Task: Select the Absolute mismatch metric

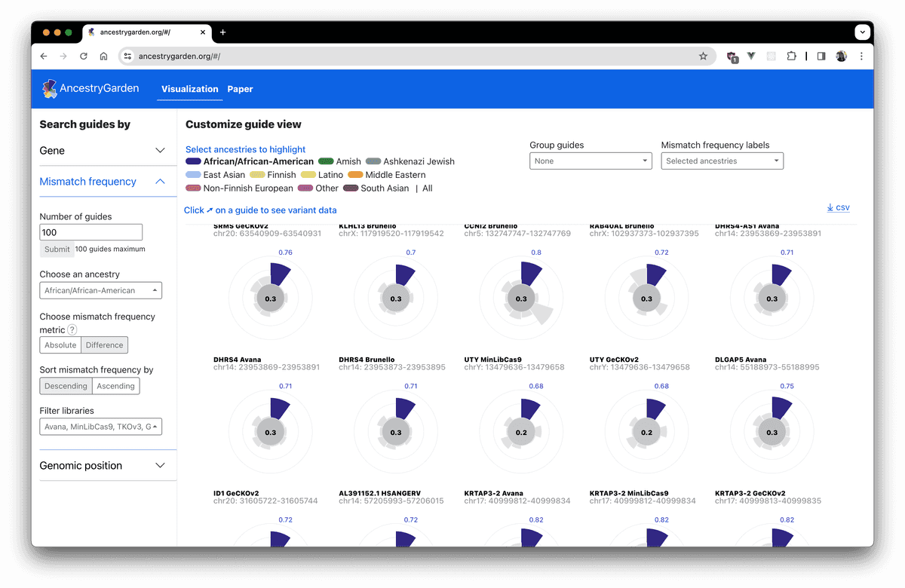Action: click(x=60, y=345)
